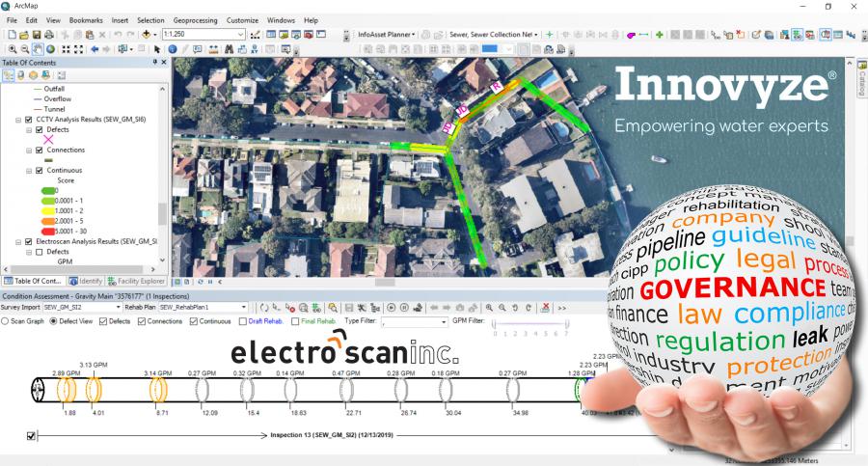
Task: Click the play button in Condition Assessment toolbar
Action: tap(392, 308)
